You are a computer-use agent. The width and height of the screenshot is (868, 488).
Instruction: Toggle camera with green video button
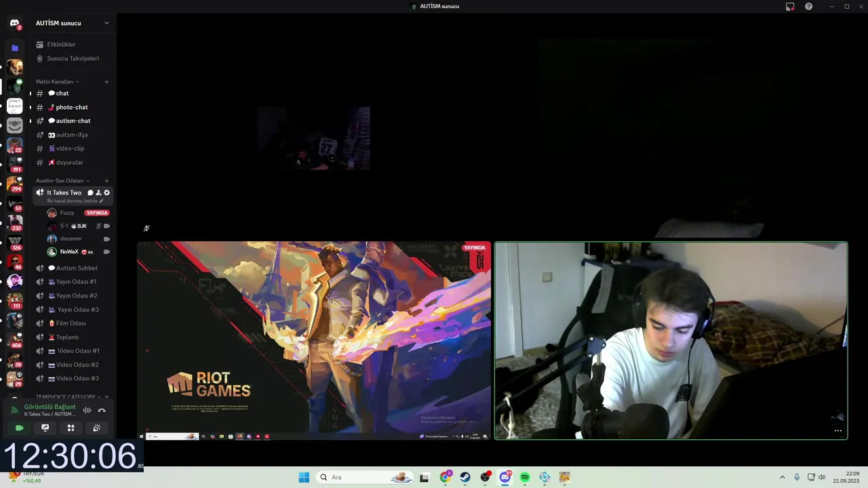pyautogui.click(x=19, y=428)
